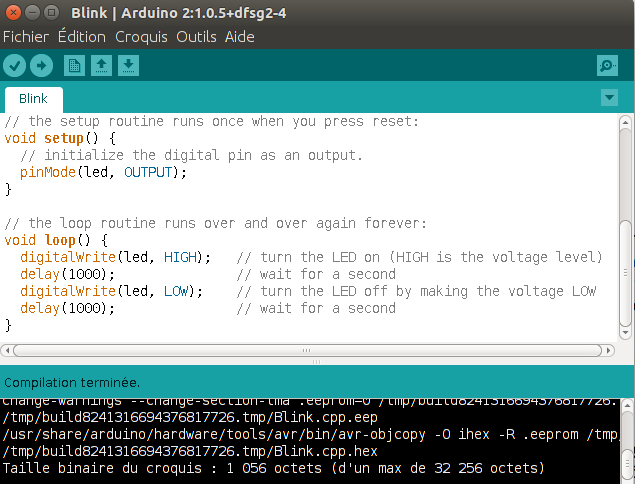This screenshot has width=635, height=484.
Task: Open the Serial Monitor magnifier icon
Action: (606, 66)
